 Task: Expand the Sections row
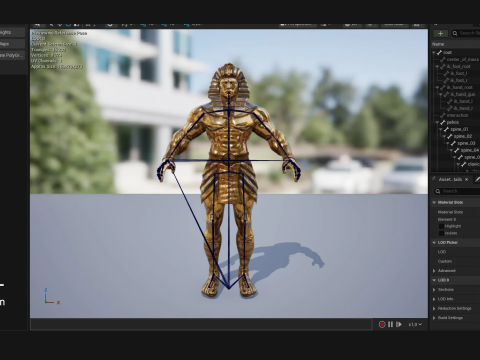[434, 290]
